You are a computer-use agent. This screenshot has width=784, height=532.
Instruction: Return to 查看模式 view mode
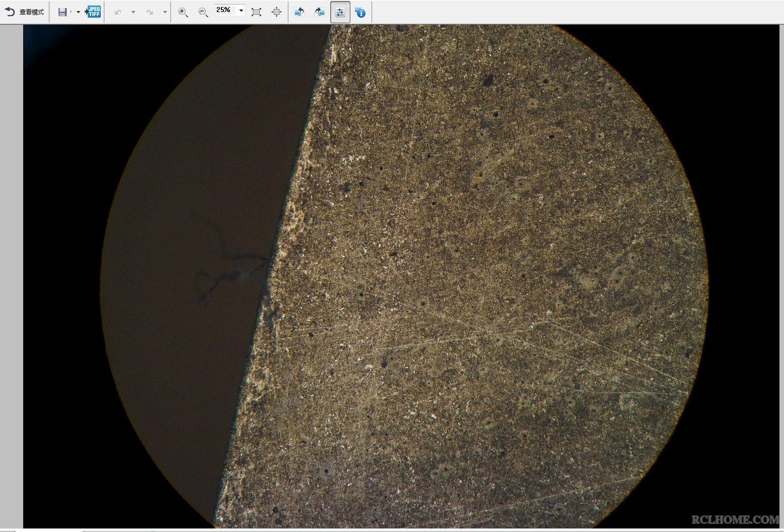click(24, 12)
